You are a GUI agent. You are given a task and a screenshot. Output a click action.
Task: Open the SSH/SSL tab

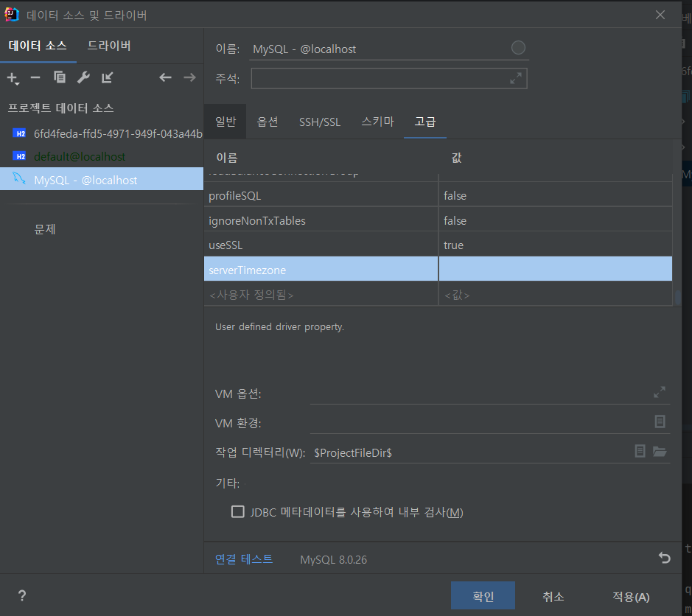click(320, 122)
